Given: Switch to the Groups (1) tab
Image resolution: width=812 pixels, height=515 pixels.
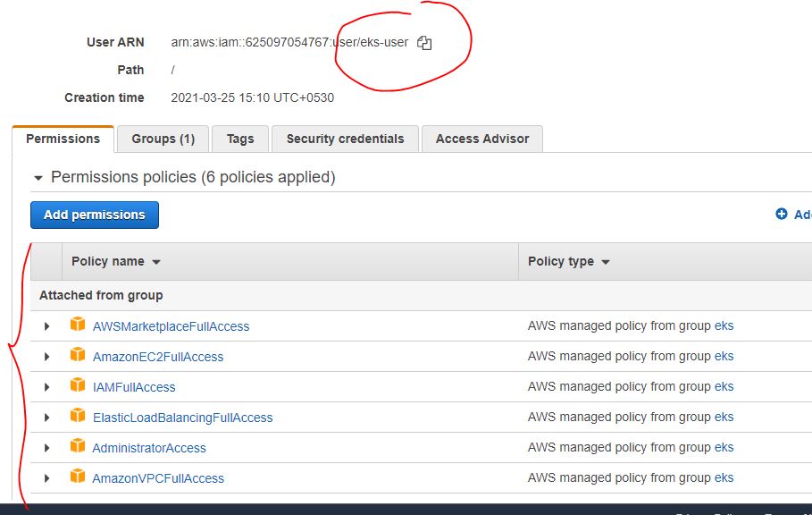Looking at the screenshot, I should coord(163,139).
